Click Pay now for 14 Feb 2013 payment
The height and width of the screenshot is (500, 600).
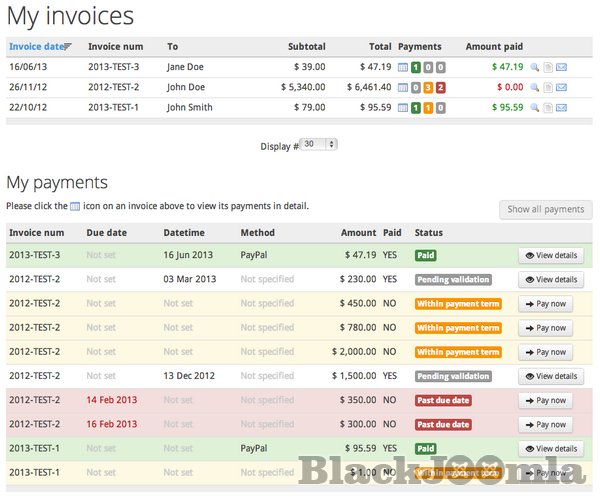tap(545, 400)
